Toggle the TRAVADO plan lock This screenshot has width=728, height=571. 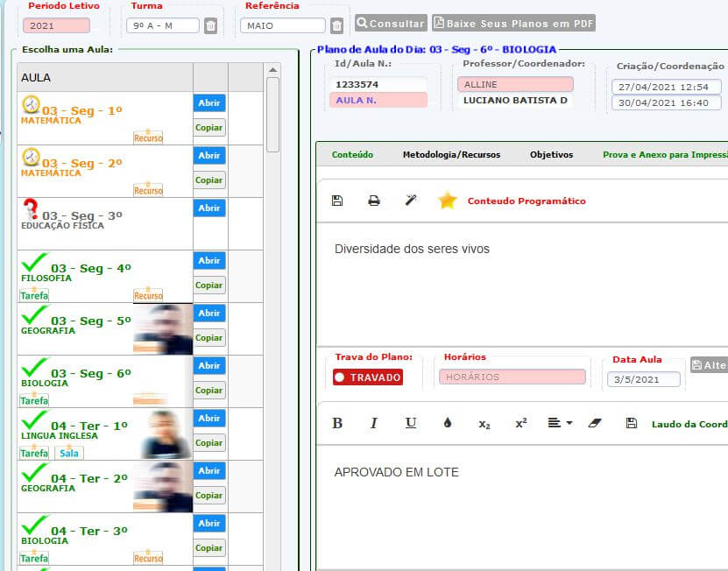coord(368,377)
